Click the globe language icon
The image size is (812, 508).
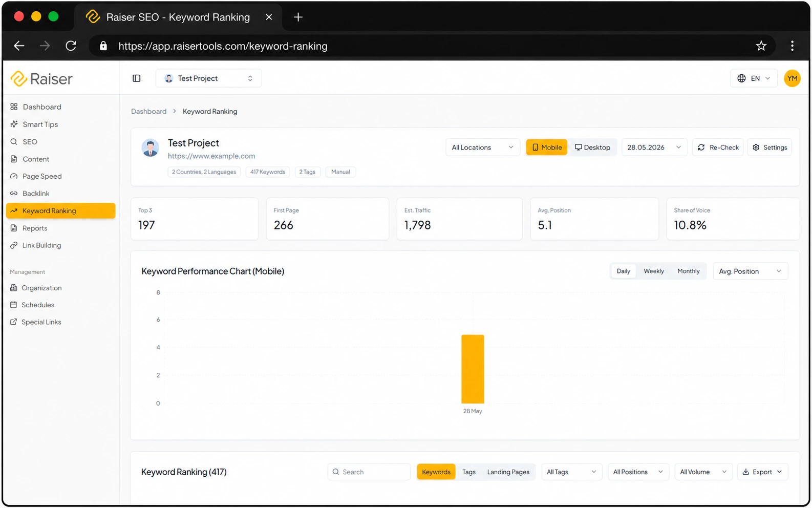point(741,78)
